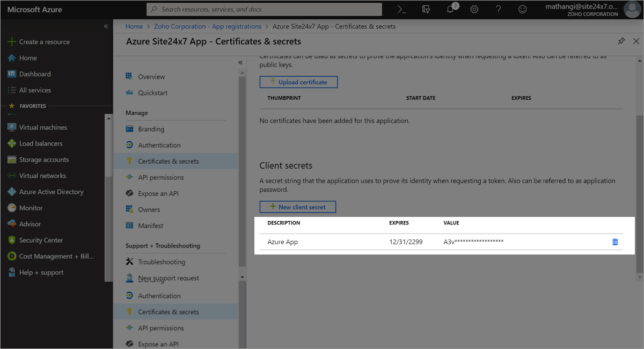Pin the Certificates & secrets blade

click(x=621, y=41)
